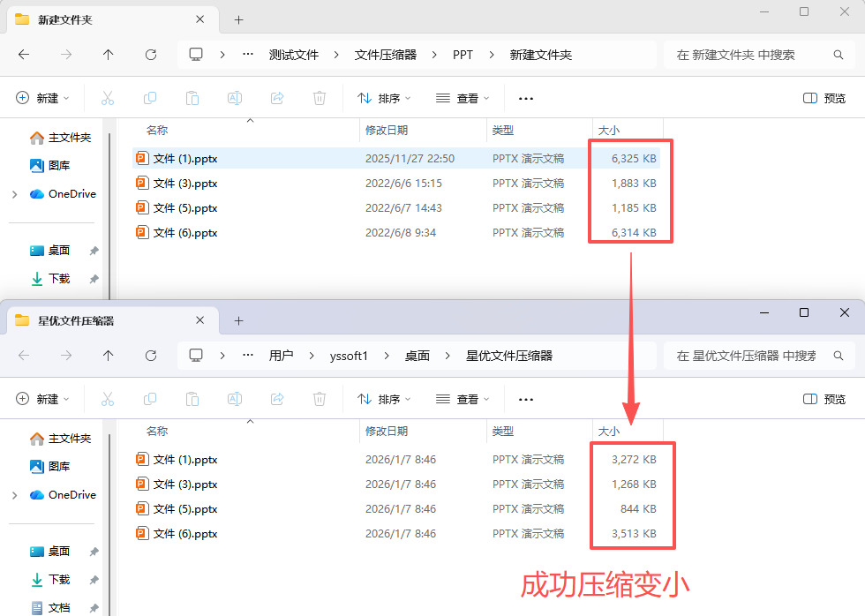Open 新建 dropdown in 新建文件夹 window
This screenshot has height=616, width=865.
point(42,98)
